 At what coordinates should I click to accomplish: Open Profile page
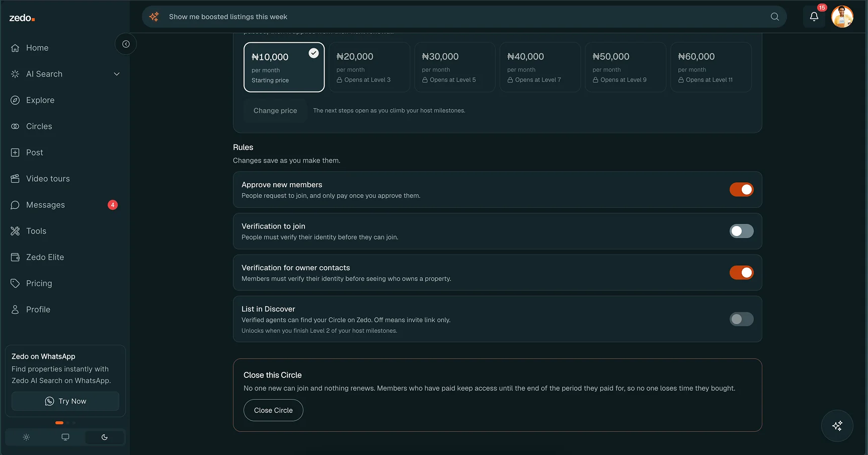65,310
